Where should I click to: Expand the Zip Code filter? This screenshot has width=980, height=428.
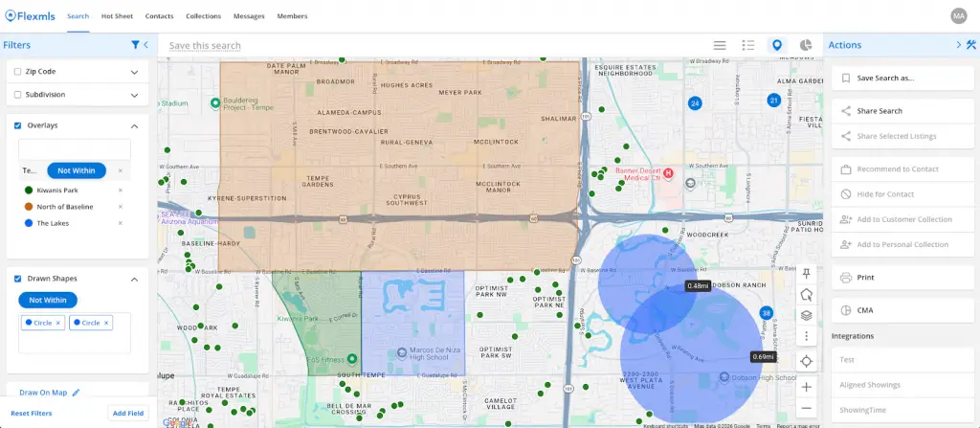coord(134,72)
